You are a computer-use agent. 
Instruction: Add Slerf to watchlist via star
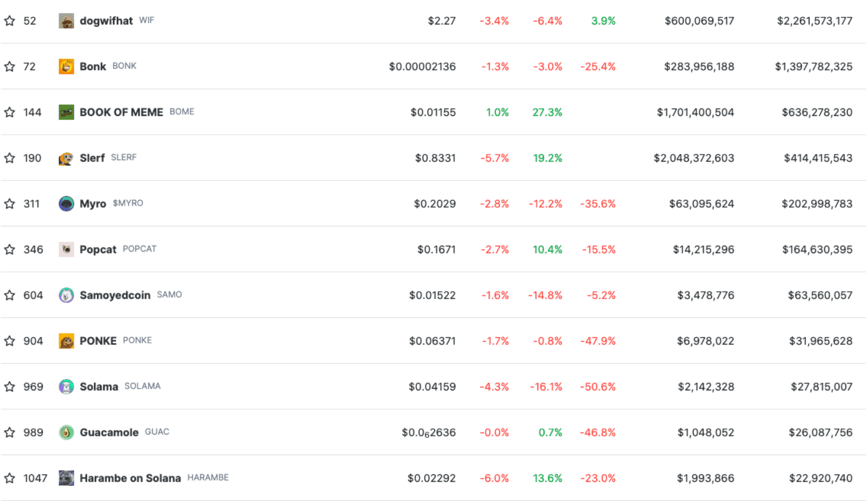[x=9, y=158]
